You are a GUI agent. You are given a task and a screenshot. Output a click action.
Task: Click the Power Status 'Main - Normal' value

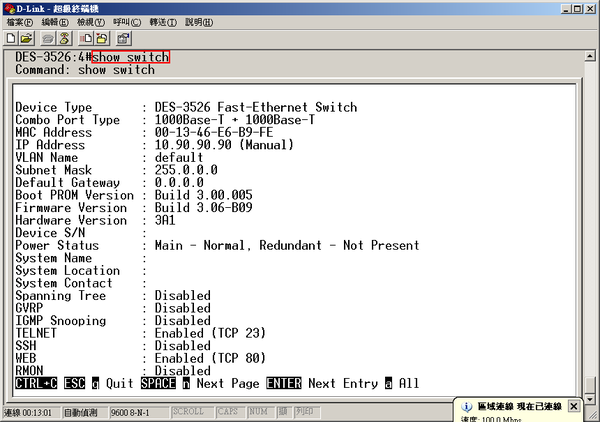tap(200, 245)
